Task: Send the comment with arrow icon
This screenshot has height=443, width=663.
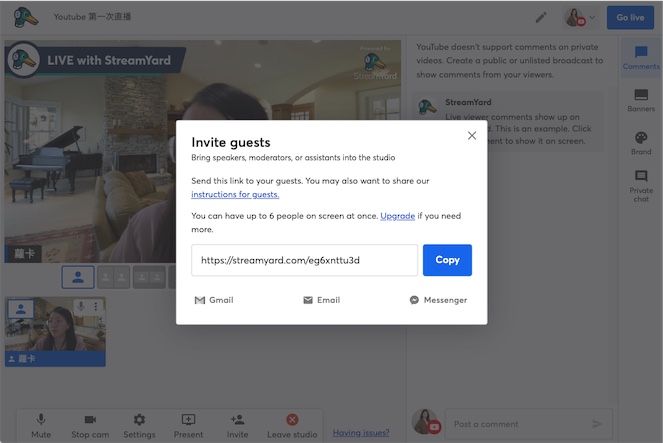Action: (x=597, y=424)
